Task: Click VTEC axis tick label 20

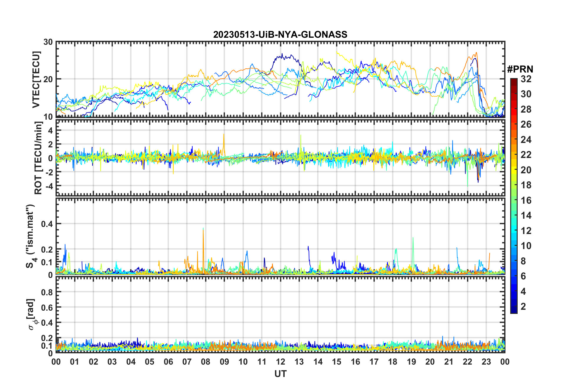Action: click(48, 79)
